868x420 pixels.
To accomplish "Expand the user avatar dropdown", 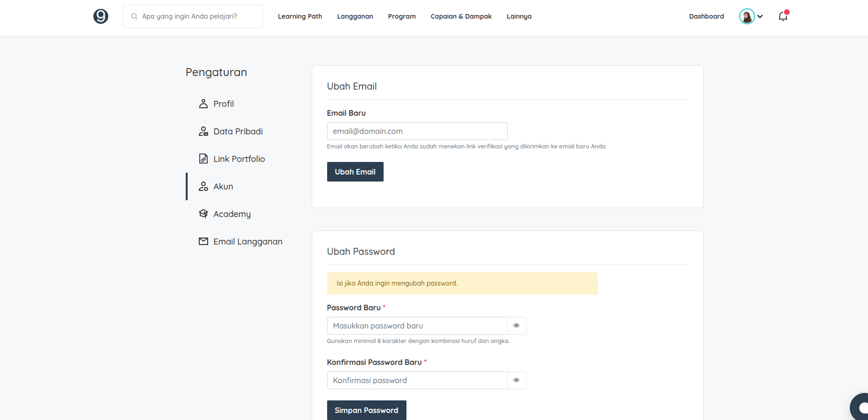I will click(x=751, y=16).
